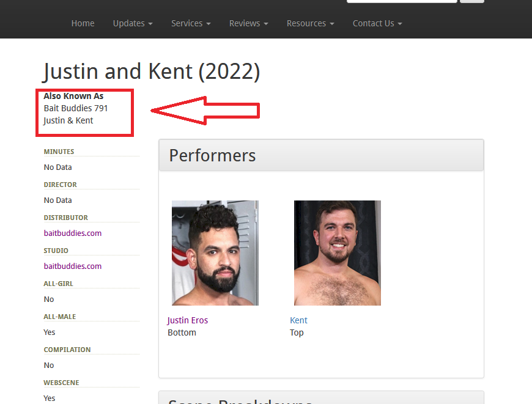This screenshot has height=404, width=532.
Task: Open the Reviews dropdown menu
Action: pos(248,23)
